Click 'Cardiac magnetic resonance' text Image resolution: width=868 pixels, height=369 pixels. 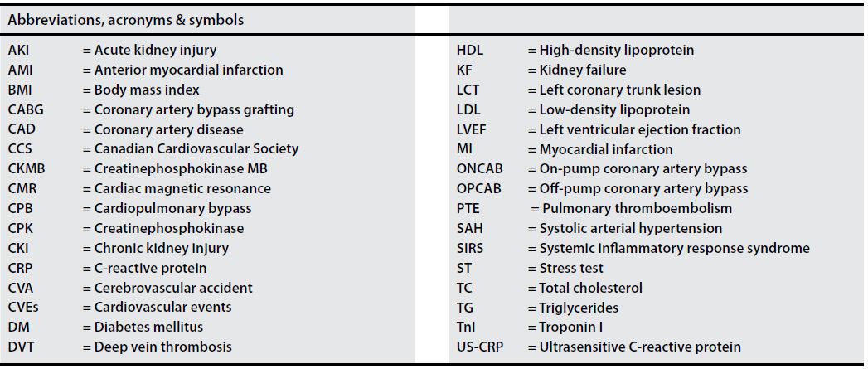click(182, 189)
